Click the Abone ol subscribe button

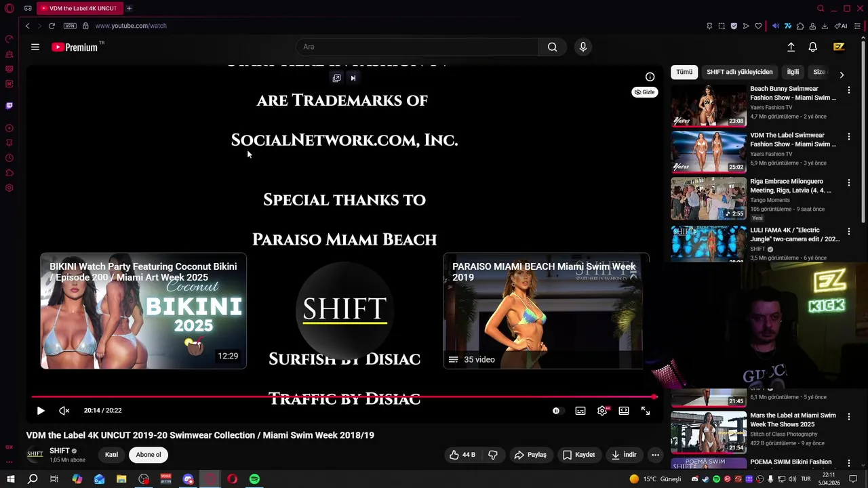coord(149,455)
